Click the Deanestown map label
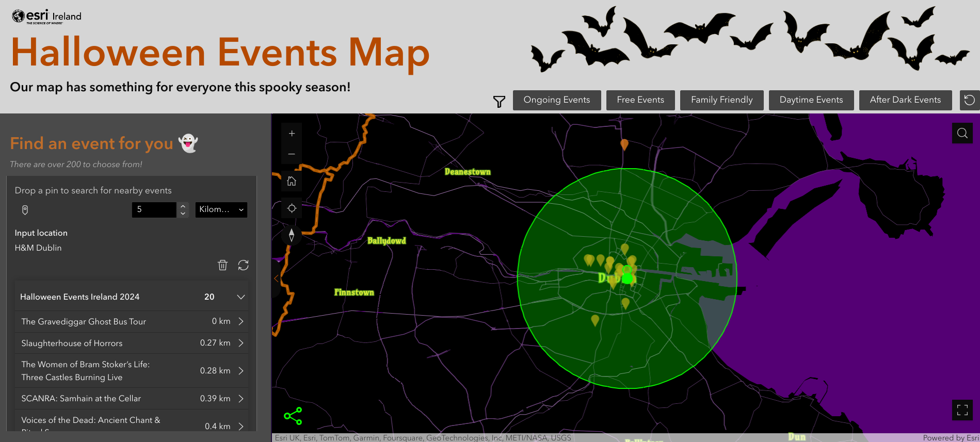Screen dimensions: 980x442 pyautogui.click(x=468, y=172)
